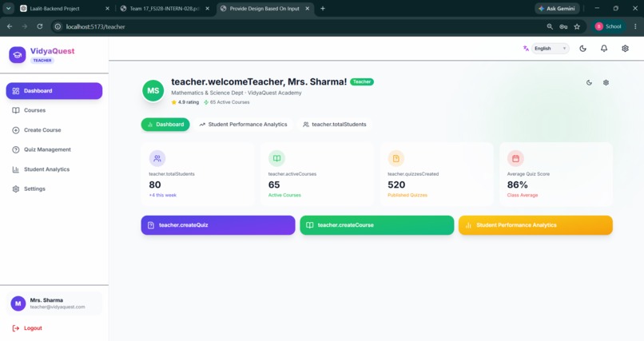Image resolution: width=644 pixels, height=341 pixels.
Task: Click the '+4 this week' text
Action: [x=163, y=195]
